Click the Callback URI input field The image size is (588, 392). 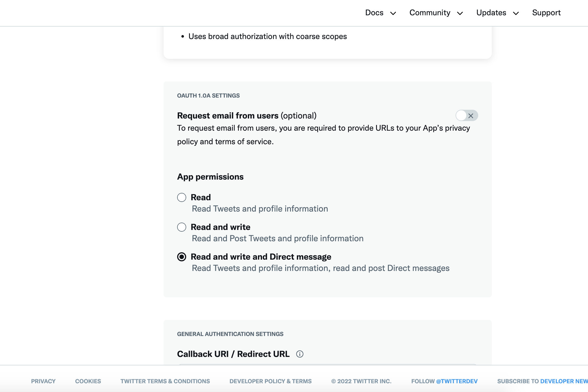328,365
